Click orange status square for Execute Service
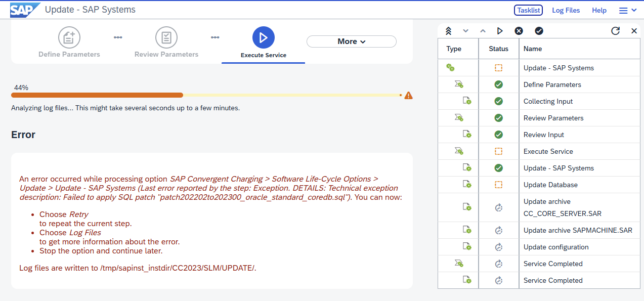 [498, 151]
